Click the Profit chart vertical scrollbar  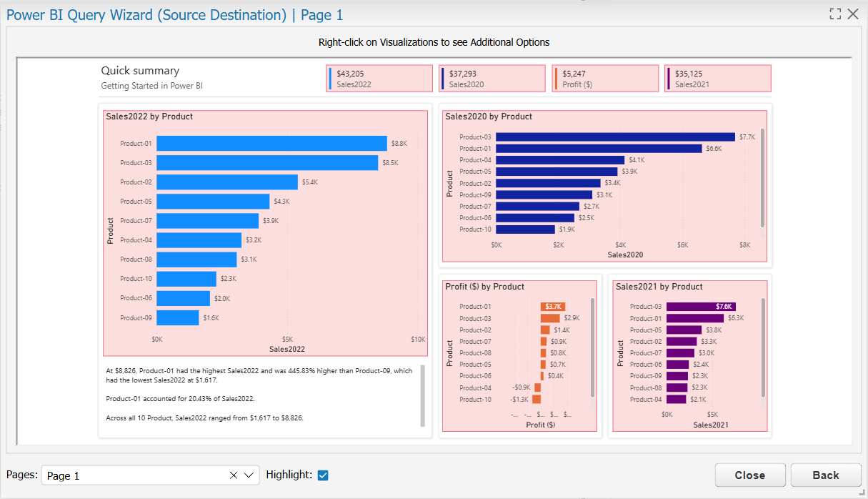(592, 348)
